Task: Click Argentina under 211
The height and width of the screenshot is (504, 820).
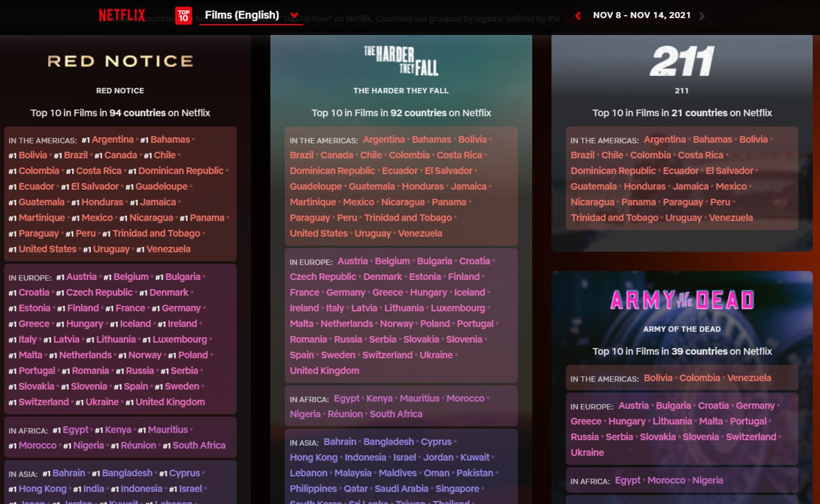Action: 665,140
